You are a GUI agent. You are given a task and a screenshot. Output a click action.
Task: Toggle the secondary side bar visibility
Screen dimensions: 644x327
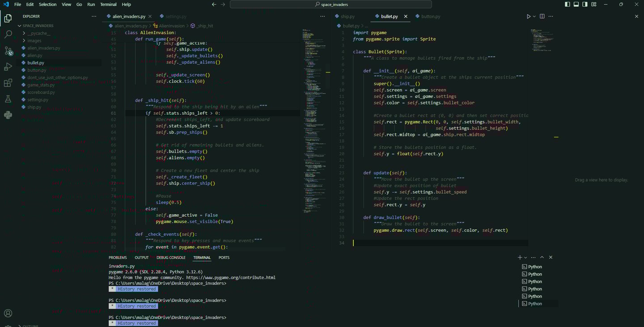[585, 4]
